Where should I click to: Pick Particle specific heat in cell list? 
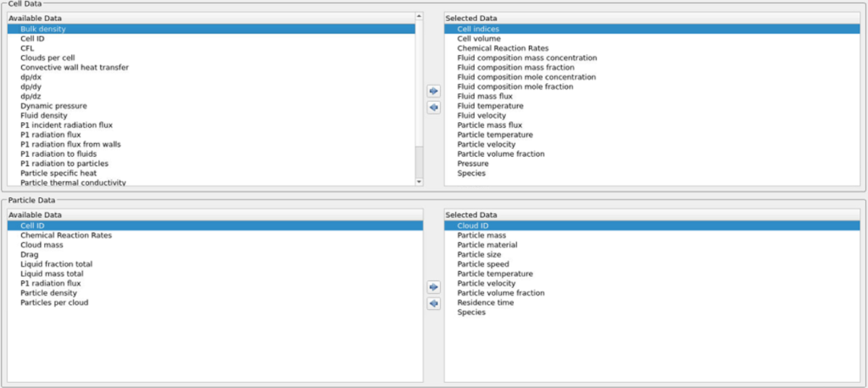pos(58,173)
